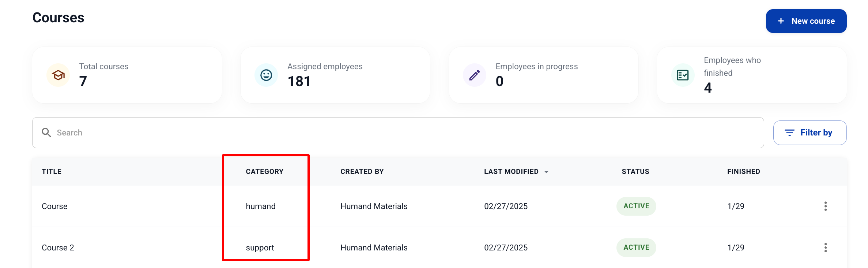This screenshot has width=868, height=268.
Task: Click the graduation cap Total courses icon
Action: pos(58,75)
